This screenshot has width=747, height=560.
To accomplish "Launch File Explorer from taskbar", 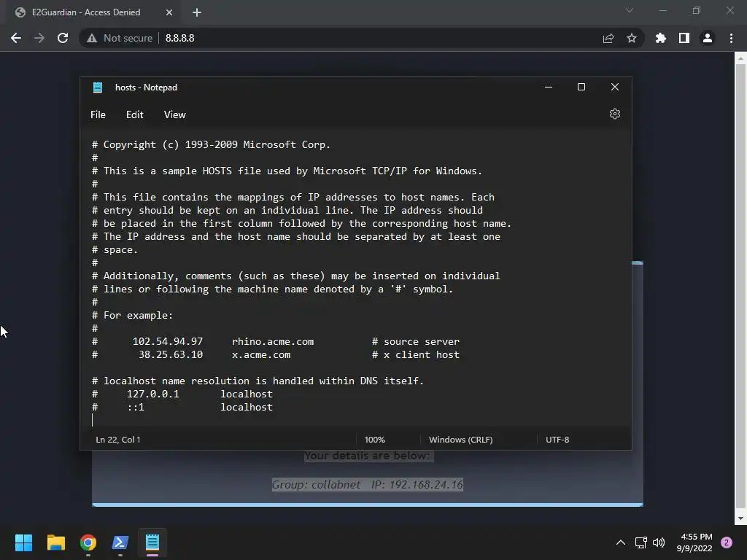I will tap(55, 542).
